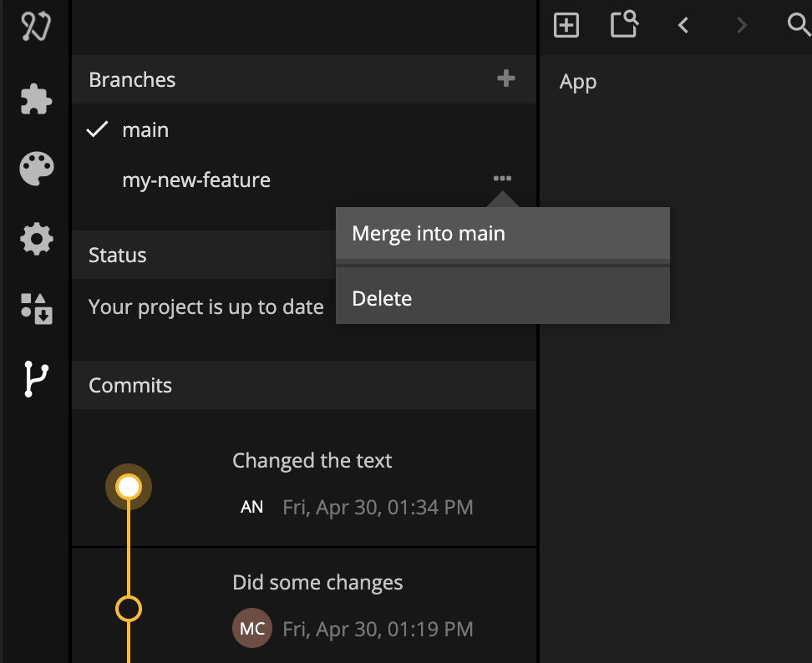
Task: Open the gear settings panel
Action: [x=36, y=239]
